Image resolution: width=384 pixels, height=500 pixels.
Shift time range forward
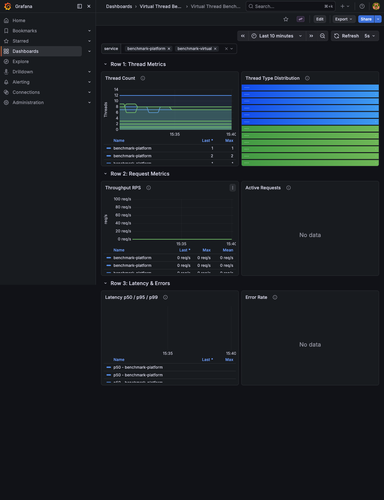[x=311, y=36]
